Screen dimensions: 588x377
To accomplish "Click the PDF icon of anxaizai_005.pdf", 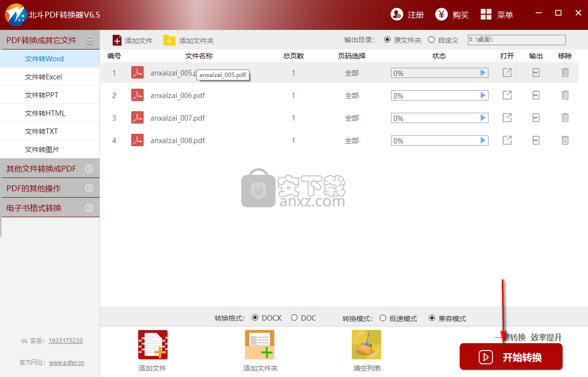I will [x=138, y=73].
